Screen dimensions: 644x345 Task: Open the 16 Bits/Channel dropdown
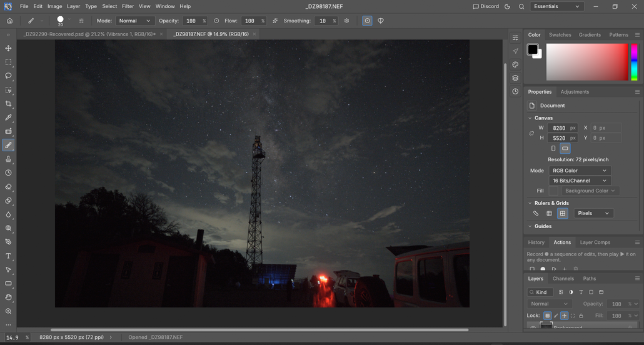(580, 181)
